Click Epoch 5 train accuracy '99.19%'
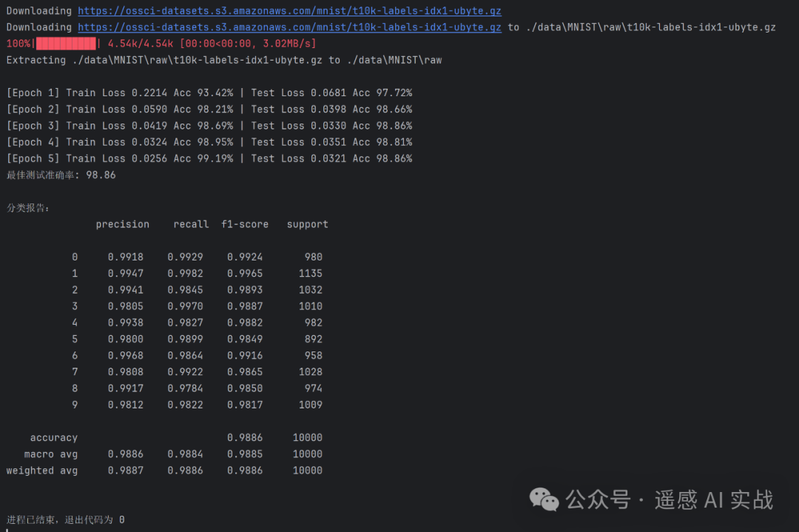This screenshot has width=799, height=532. 215,158
